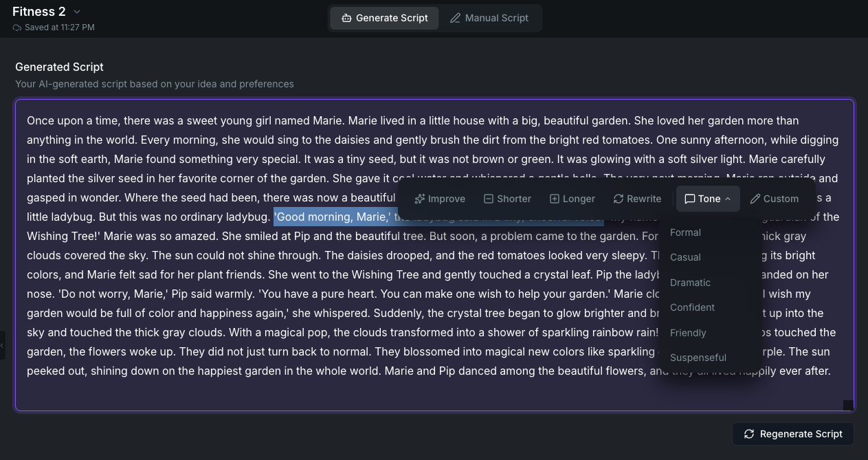
Task: Select the Dramatic tone
Action: click(690, 283)
